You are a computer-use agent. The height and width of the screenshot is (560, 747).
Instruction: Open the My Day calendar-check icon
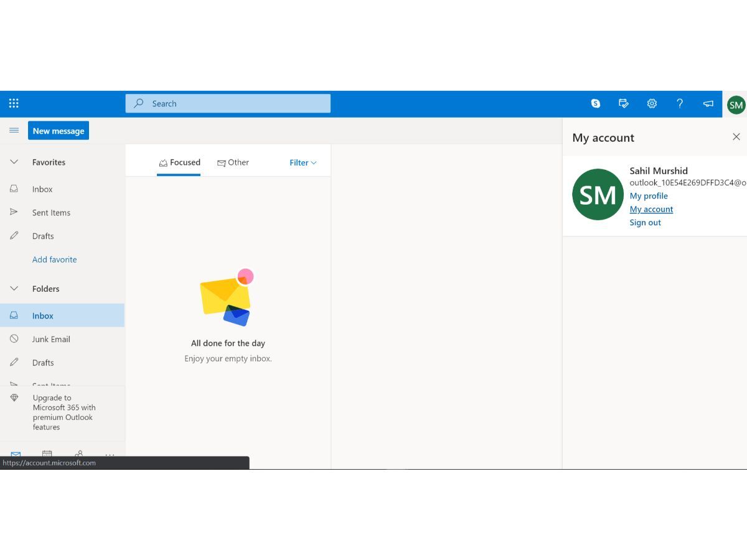pyautogui.click(x=624, y=103)
